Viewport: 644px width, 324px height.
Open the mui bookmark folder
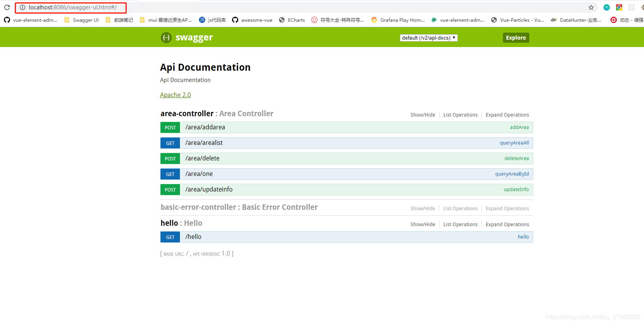pyautogui.click(x=166, y=20)
